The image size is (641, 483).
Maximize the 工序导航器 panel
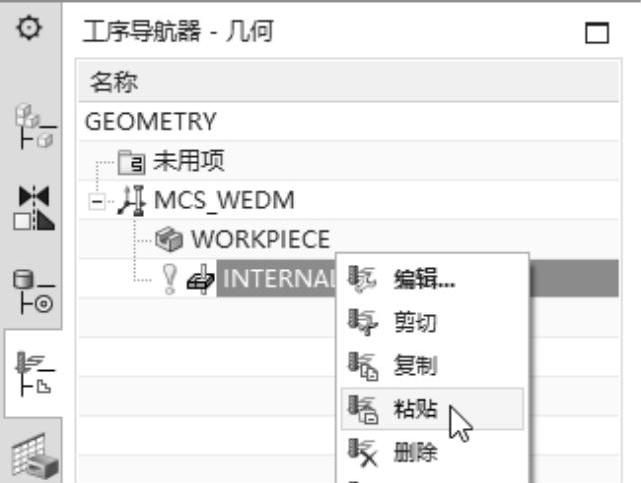pos(597,36)
